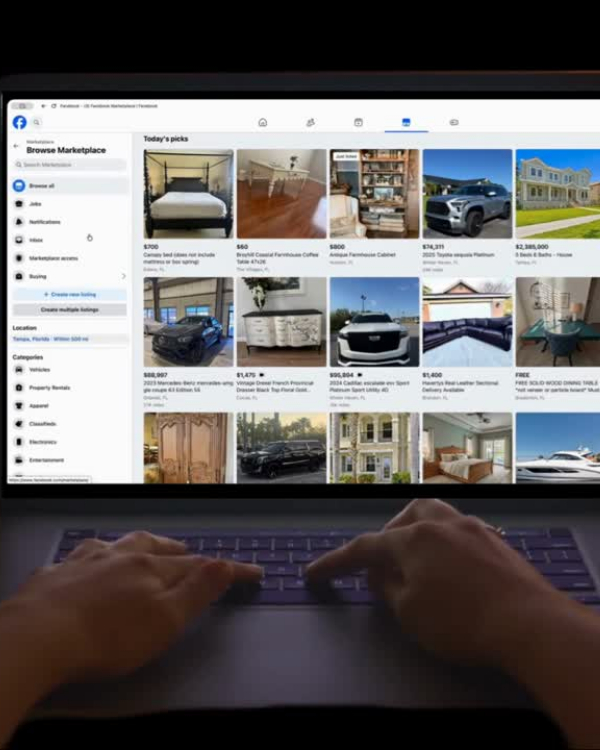Click the Categories heading in sidebar
Viewport: 600px width, 750px height.
pos(28,357)
